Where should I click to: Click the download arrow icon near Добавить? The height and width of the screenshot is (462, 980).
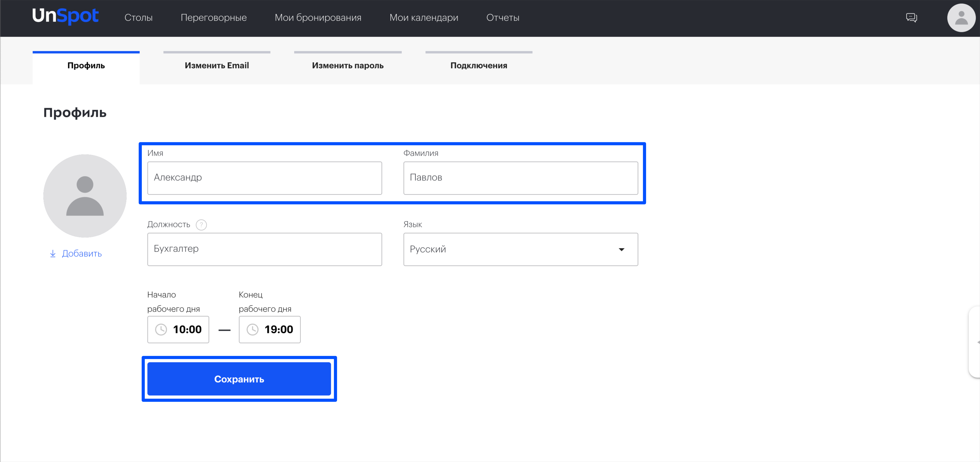point(53,254)
